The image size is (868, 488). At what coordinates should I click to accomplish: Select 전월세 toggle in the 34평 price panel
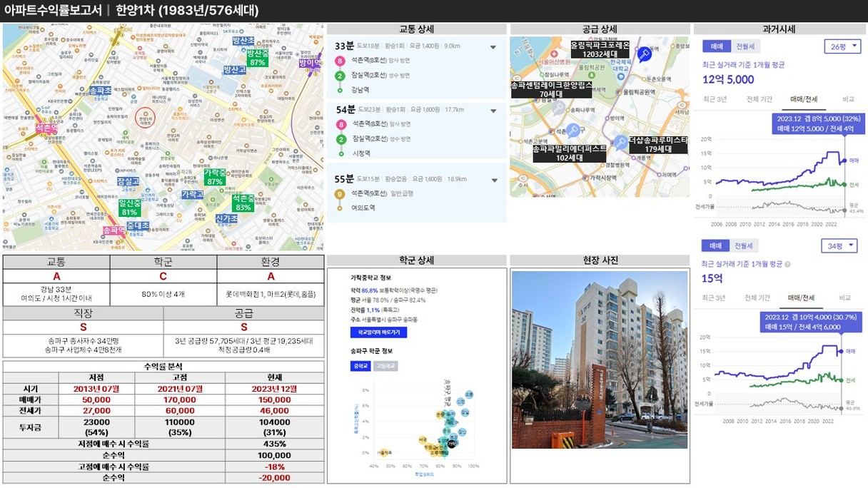[x=745, y=246]
